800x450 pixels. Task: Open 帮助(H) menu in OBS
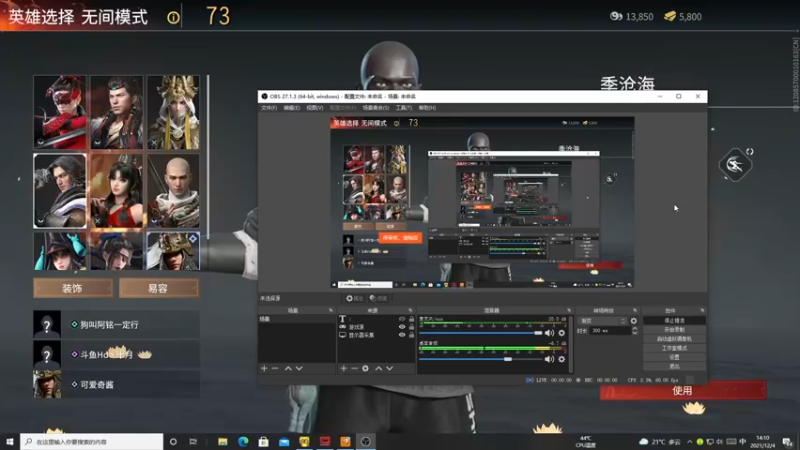click(x=427, y=108)
